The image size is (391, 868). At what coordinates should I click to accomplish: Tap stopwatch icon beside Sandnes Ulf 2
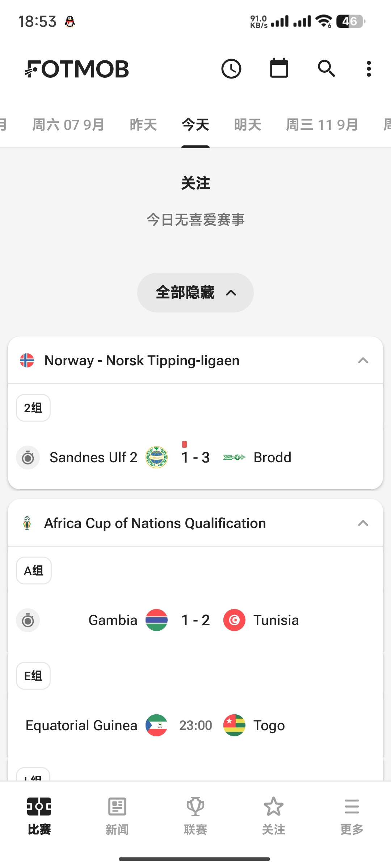pyautogui.click(x=28, y=458)
